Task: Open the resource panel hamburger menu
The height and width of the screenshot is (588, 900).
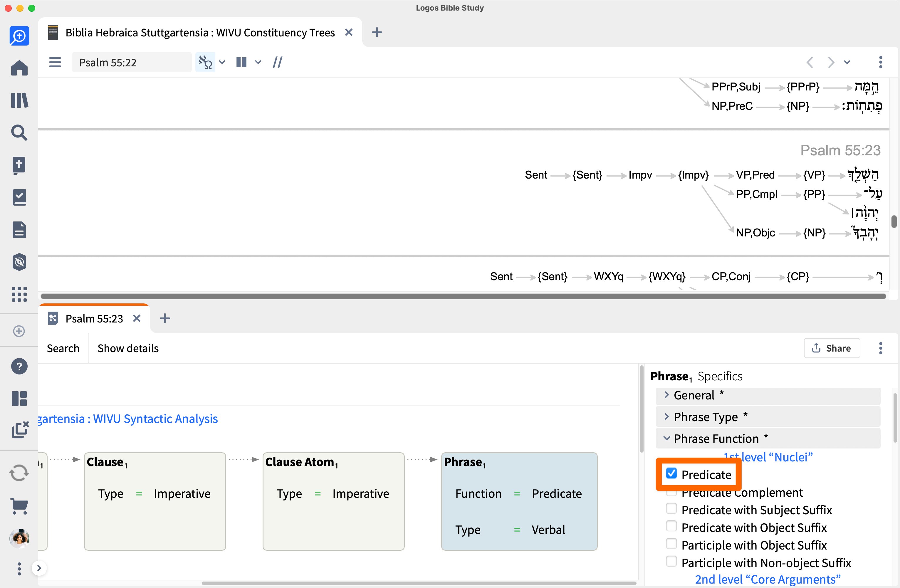Action: [55, 62]
